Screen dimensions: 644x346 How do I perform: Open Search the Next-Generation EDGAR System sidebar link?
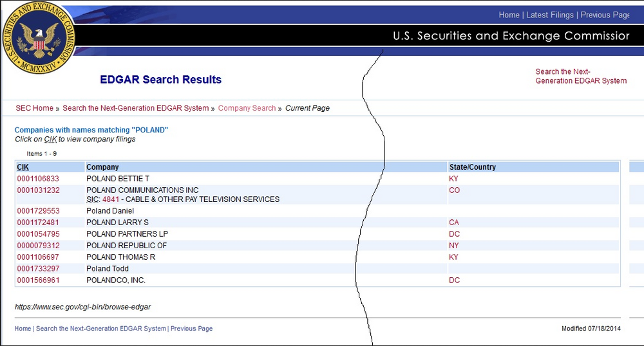(x=581, y=77)
